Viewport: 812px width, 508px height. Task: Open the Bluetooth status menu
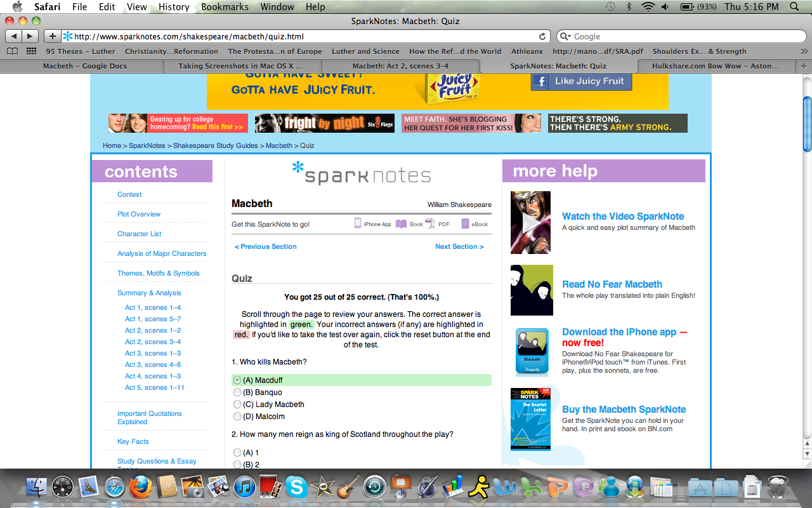coord(629,7)
